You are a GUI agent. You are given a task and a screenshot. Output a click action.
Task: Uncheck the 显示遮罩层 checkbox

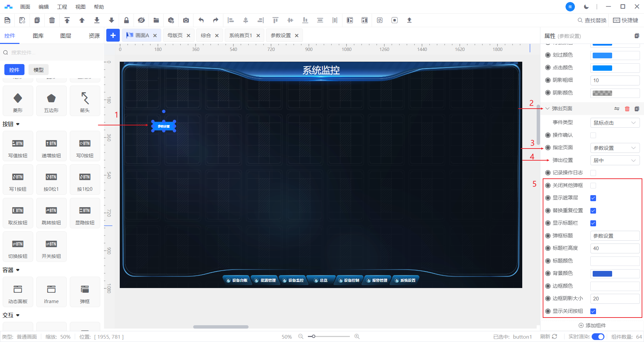coord(593,198)
